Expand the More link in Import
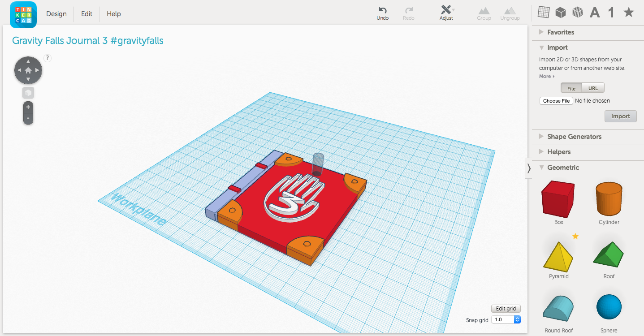Screen dimensions: 644x336 (546, 76)
